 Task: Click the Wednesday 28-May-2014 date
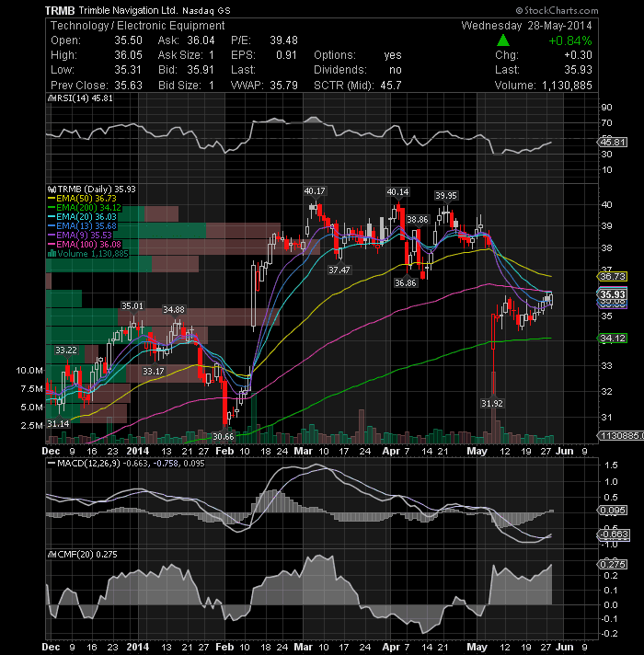(526, 26)
